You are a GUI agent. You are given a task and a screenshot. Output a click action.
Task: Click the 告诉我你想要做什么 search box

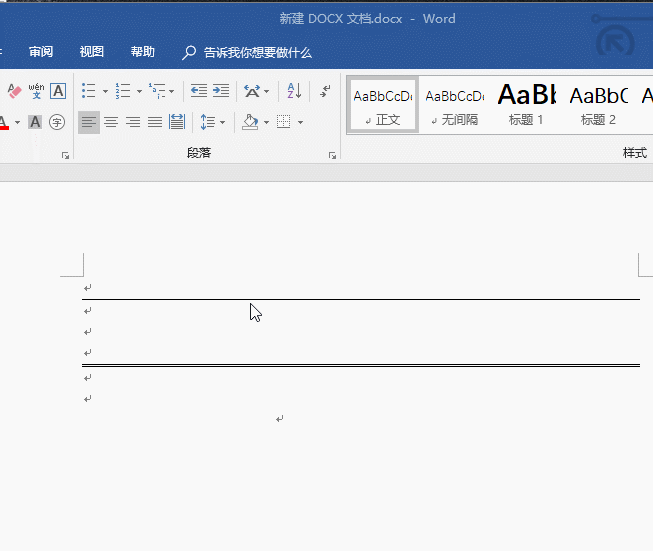tap(257, 52)
